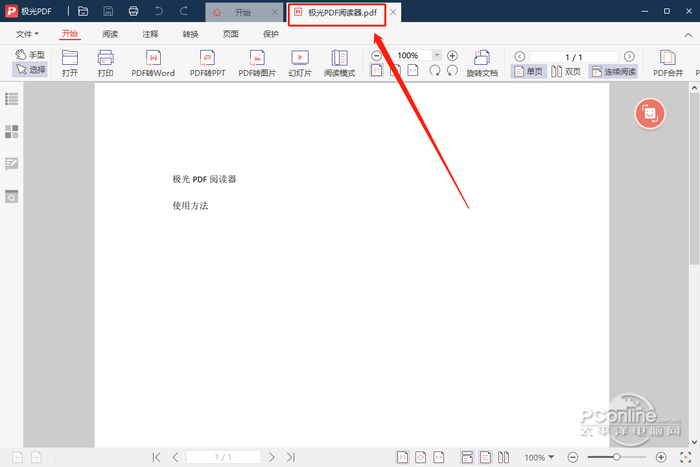The width and height of the screenshot is (700, 467).
Task: Collapse the ribbon with top-right chevron
Action: coord(688,35)
